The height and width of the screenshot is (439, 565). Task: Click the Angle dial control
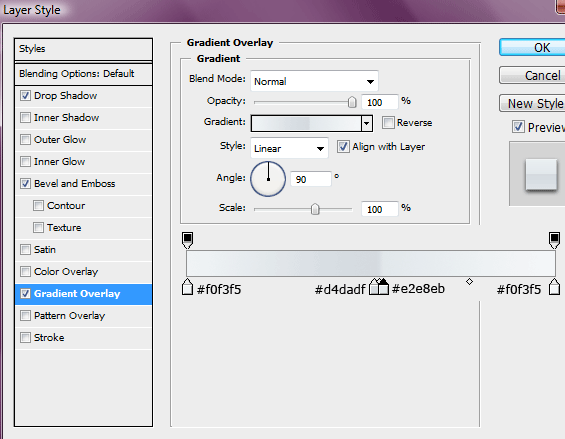tap(268, 179)
